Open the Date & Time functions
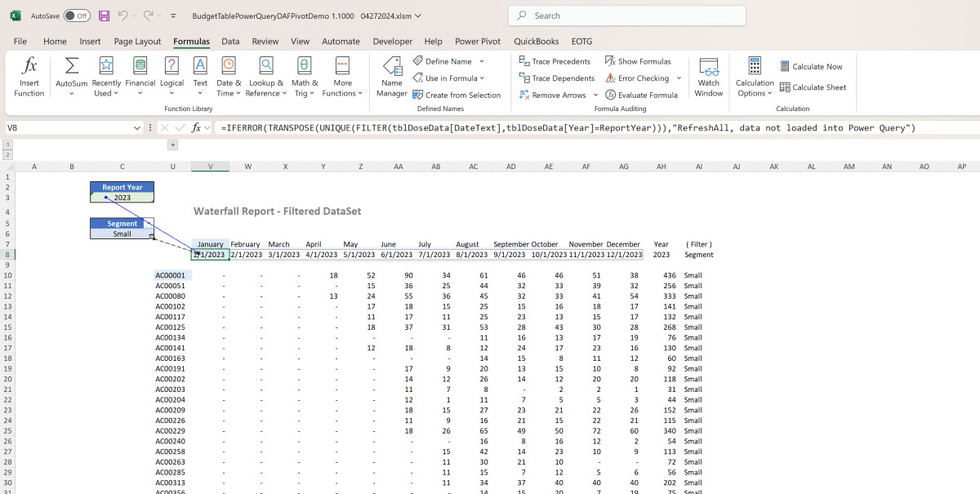 pyautogui.click(x=229, y=78)
